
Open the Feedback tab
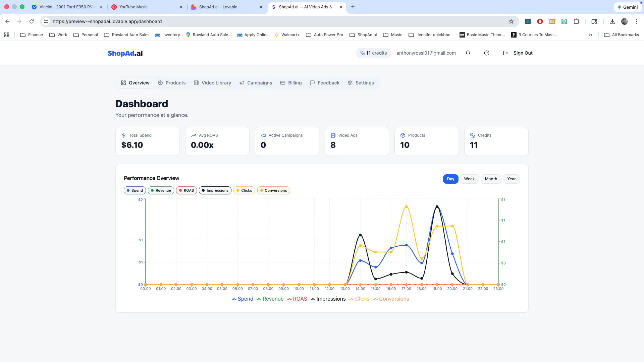(x=325, y=83)
